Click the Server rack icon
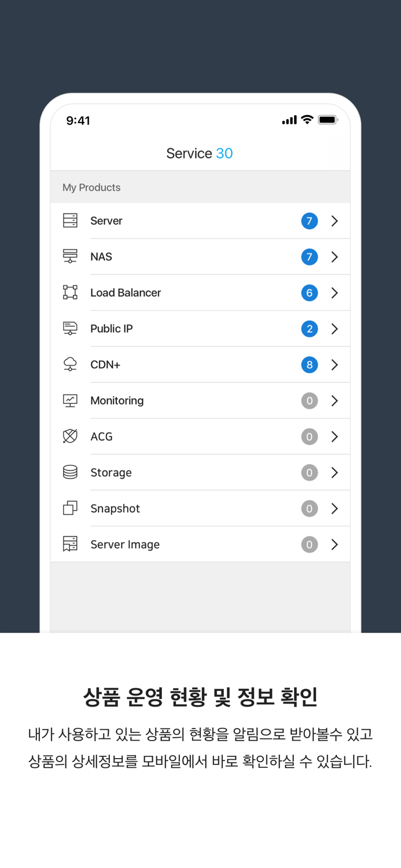 tap(70, 220)
